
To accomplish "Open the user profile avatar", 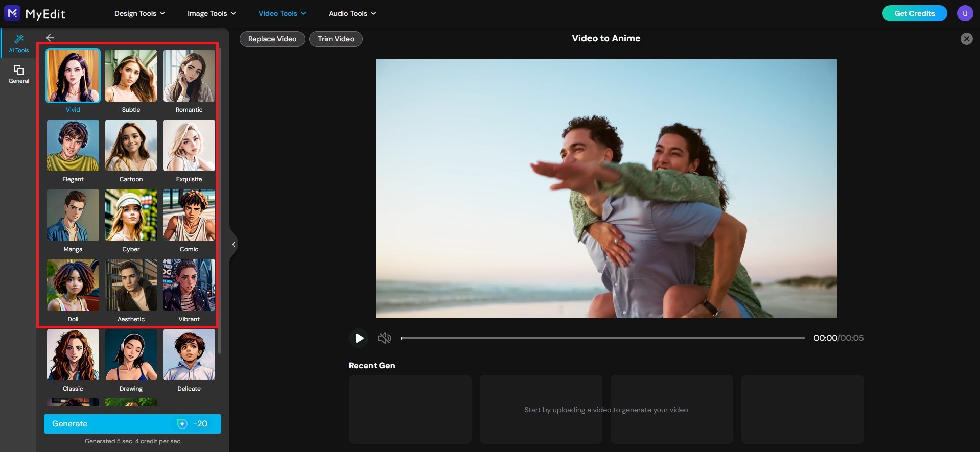I will pyautogui.click(x=965, y=13).
